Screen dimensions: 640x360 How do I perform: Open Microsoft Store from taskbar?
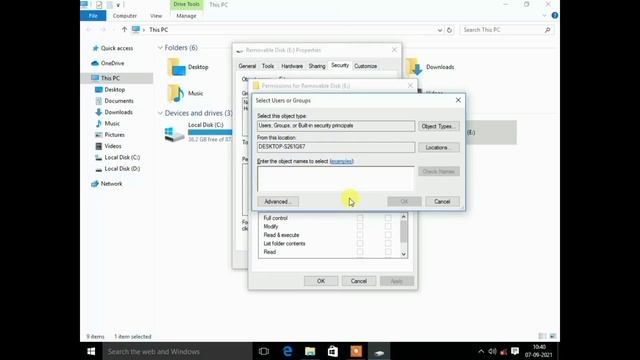click(x=333, y=351)
